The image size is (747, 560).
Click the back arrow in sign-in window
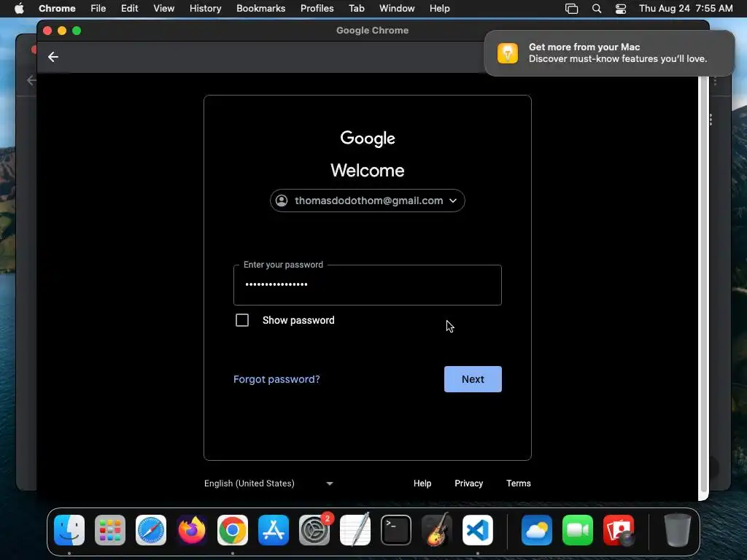pos(53,57)
